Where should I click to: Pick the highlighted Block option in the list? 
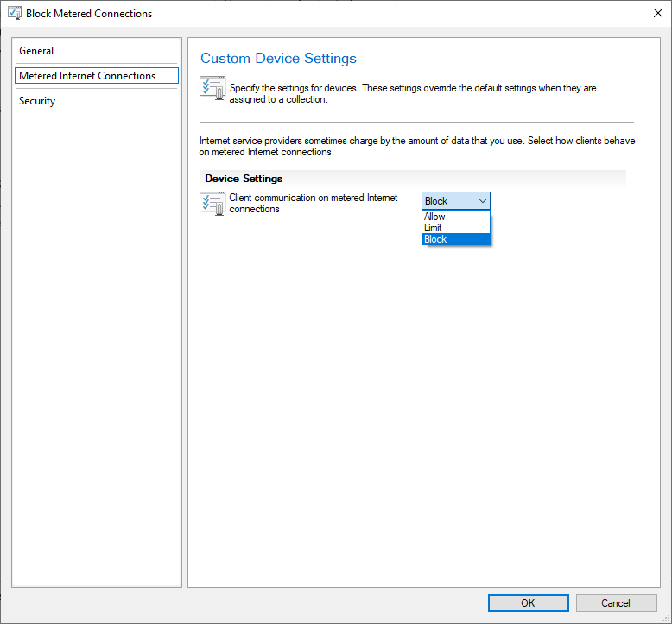[x=455, y=239]
